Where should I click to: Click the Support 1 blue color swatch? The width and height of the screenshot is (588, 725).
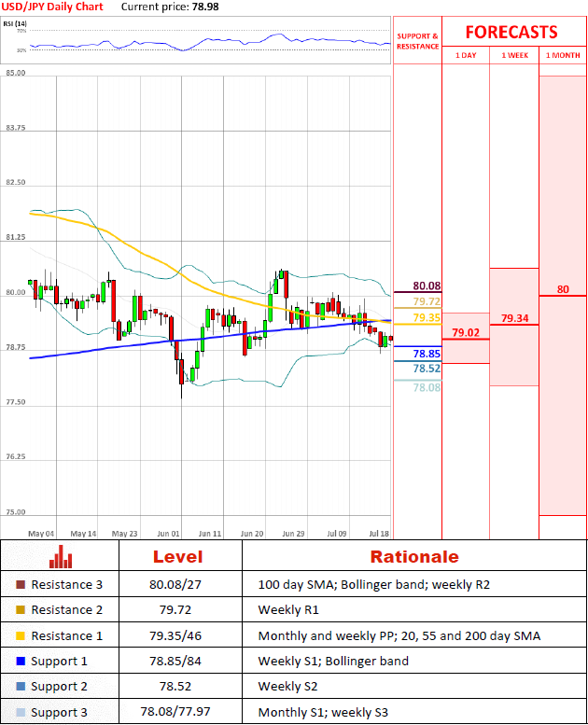(x=21, y=662)
